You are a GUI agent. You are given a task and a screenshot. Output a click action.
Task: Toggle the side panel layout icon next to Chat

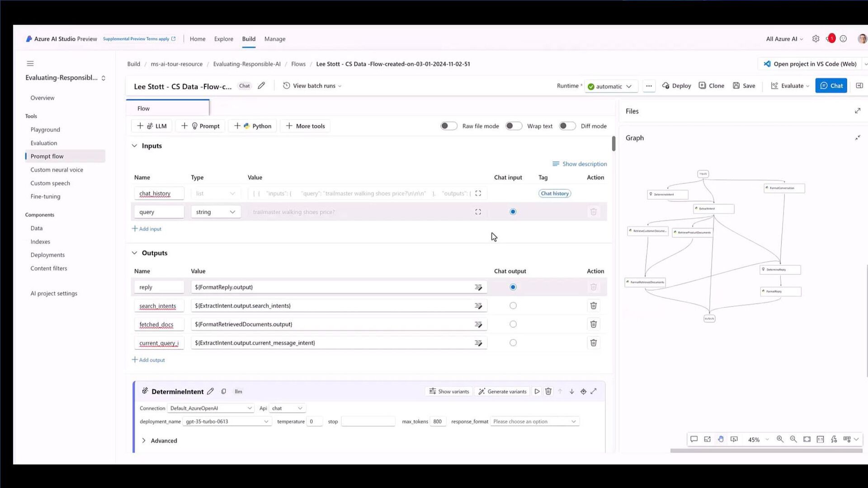(x=859, y=86)
